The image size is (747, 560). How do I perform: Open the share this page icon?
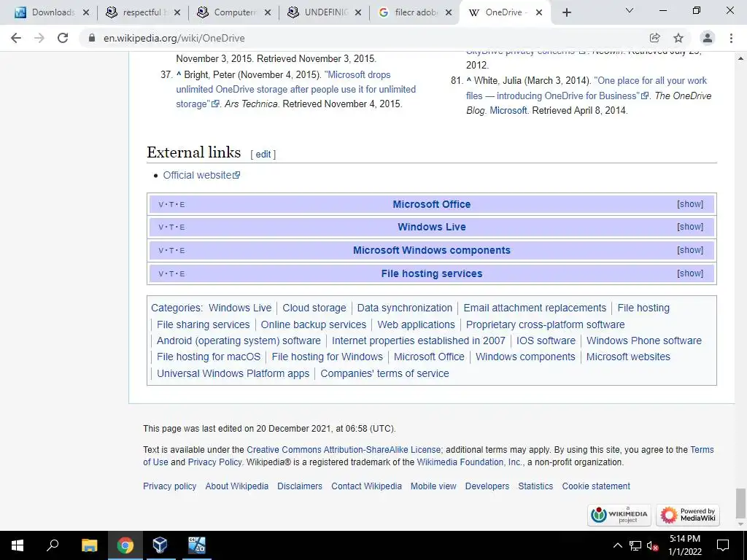(654, 38)
